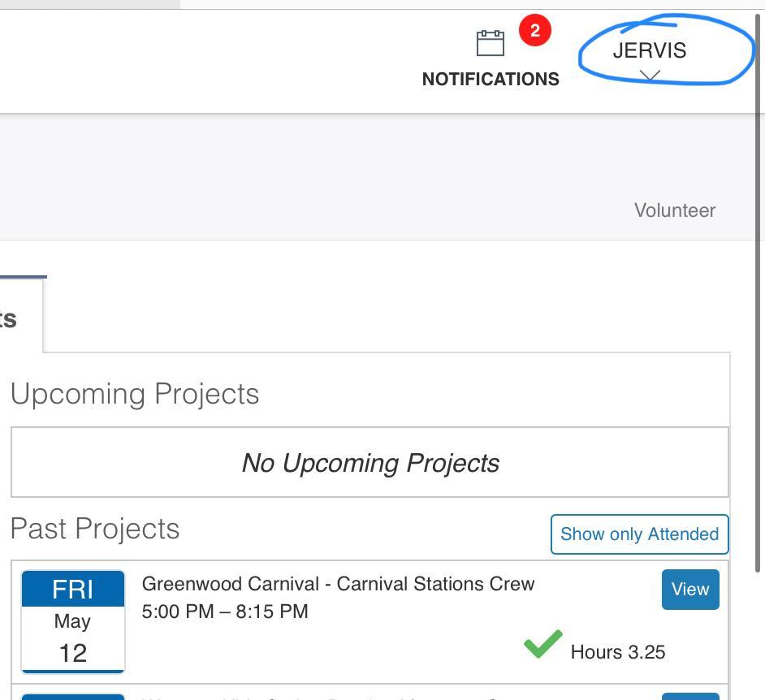
Task: Click the red notification badge showing 2
Action: 534,31
